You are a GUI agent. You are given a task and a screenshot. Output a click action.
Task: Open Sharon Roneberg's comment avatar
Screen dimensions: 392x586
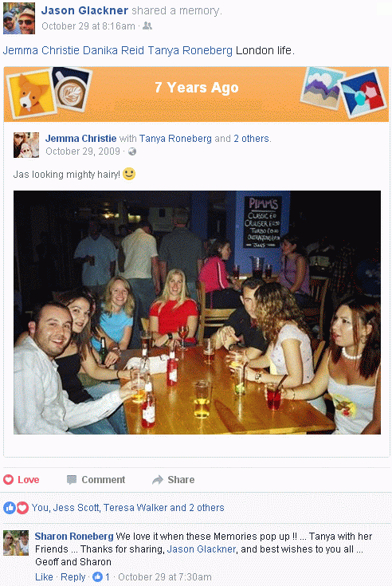[x=16, y=543]
